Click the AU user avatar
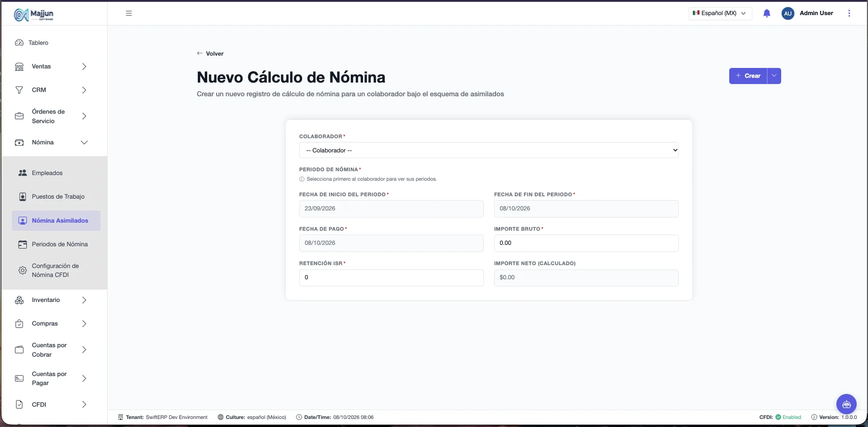This screenshot has width=868, height=427. coord(788,13)
